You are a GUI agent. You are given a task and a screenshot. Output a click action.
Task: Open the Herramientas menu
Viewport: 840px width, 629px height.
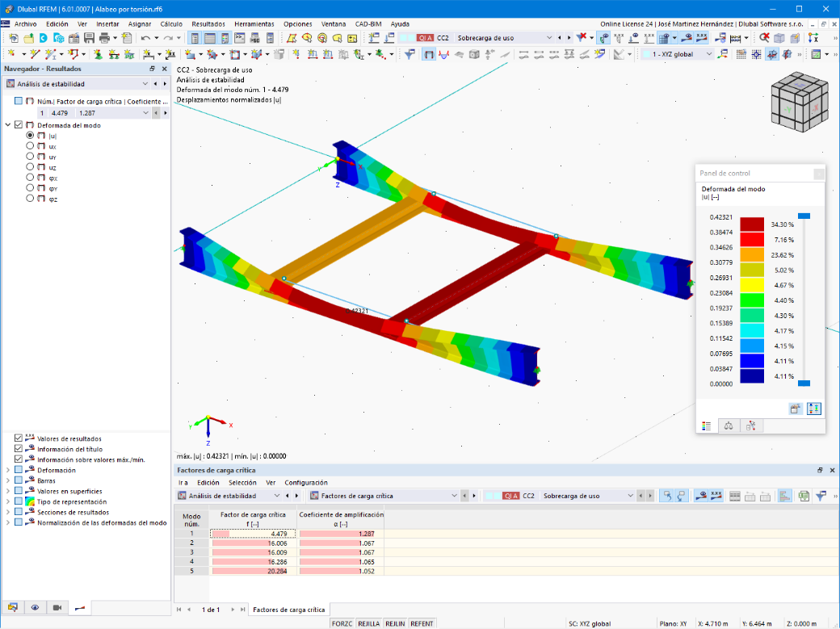[254, 24]
